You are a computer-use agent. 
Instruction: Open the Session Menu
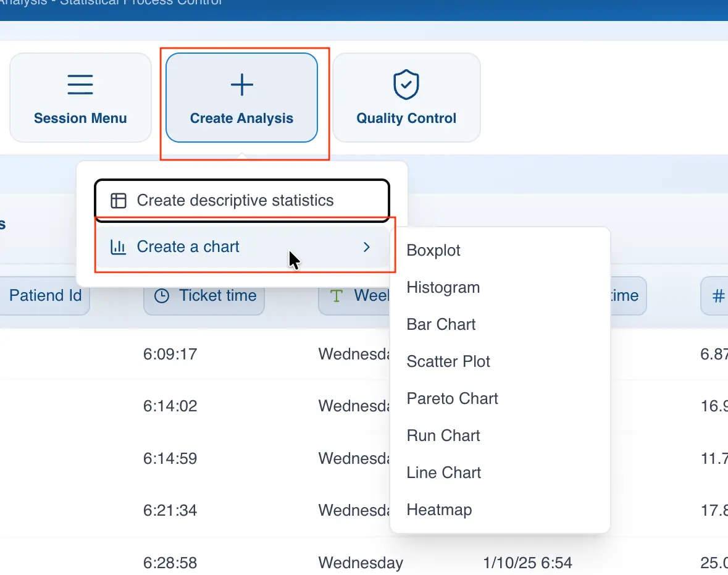[x=80, y=98]
